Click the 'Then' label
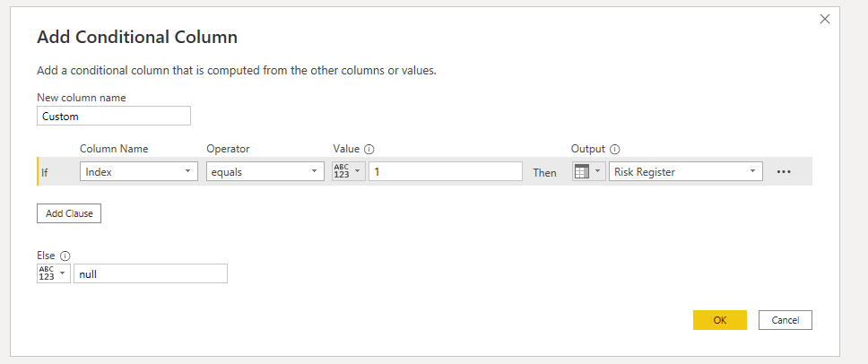This screenshot has height=364, width=868. (544, 173)
